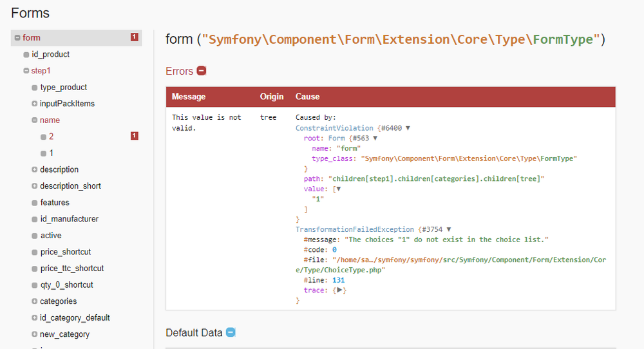Expand the inputPackItems tree node

coord(35,104)
